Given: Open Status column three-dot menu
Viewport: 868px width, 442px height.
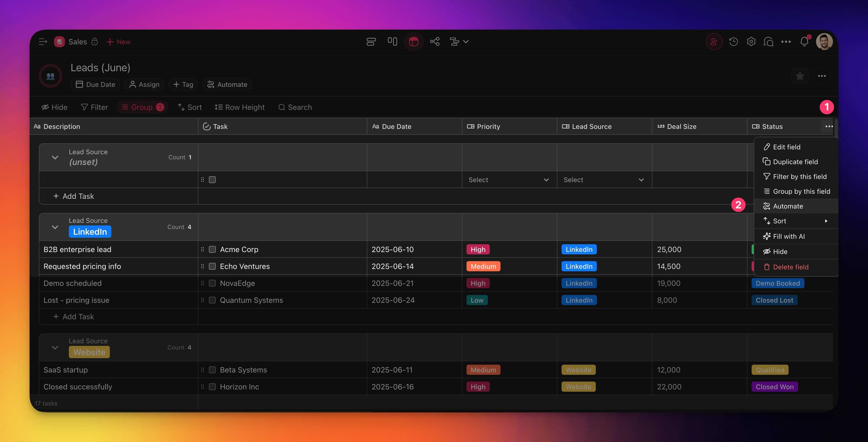Looking at the screenshot, I should (x=829, y=126).
